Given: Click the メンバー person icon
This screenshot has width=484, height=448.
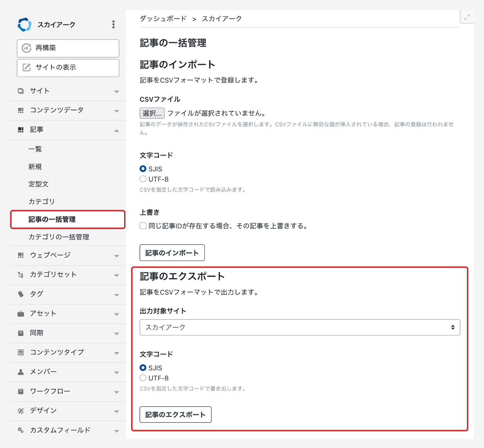Looking at the screenshot, I should [x=21, y=372].
